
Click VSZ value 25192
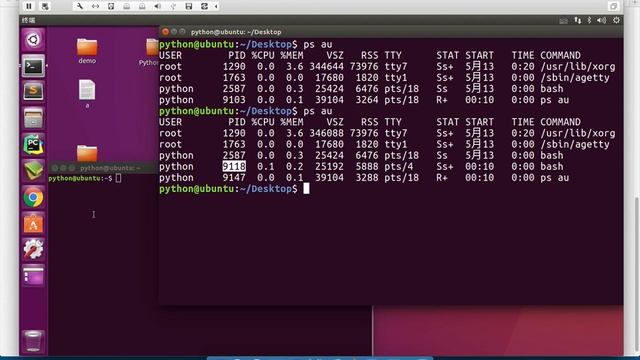tap(329, 167)
